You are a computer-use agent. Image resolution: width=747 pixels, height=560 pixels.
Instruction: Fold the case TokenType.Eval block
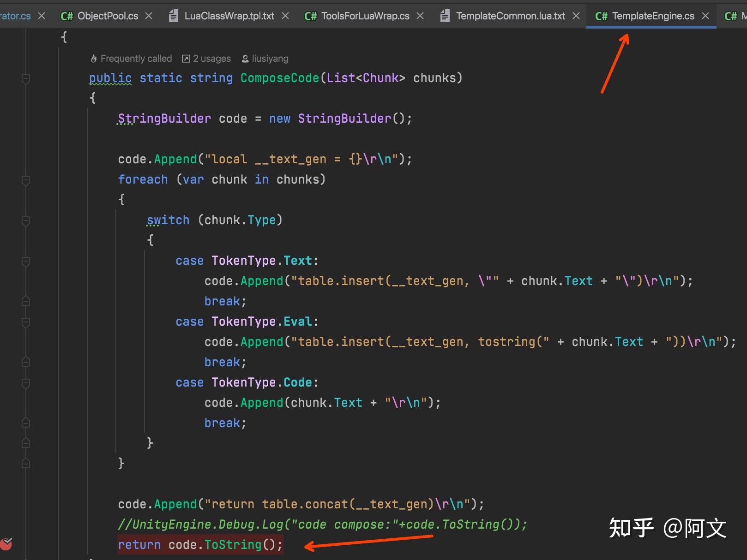pyautogui.click(x=26, y=322)
